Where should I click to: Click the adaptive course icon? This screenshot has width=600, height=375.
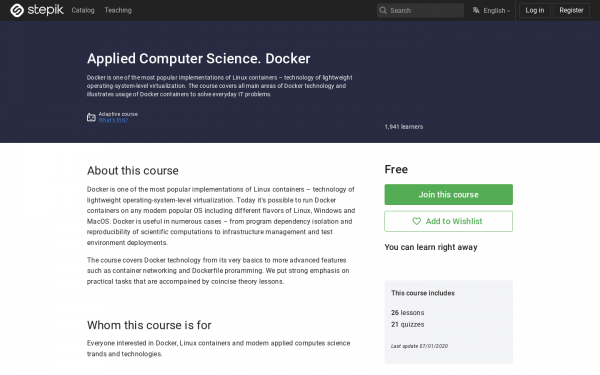(x=91, y=117)
